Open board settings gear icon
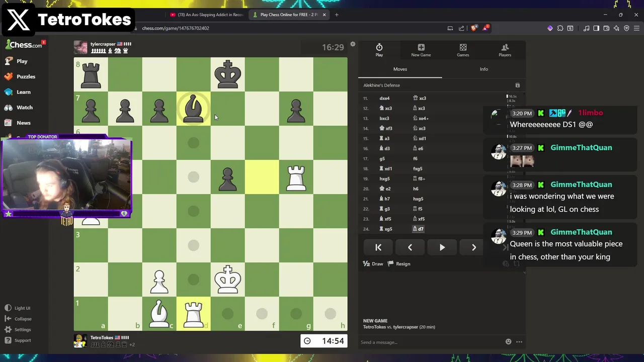This screenshot has height=362, width=644. pyautogui.click(x=353, y=44)
